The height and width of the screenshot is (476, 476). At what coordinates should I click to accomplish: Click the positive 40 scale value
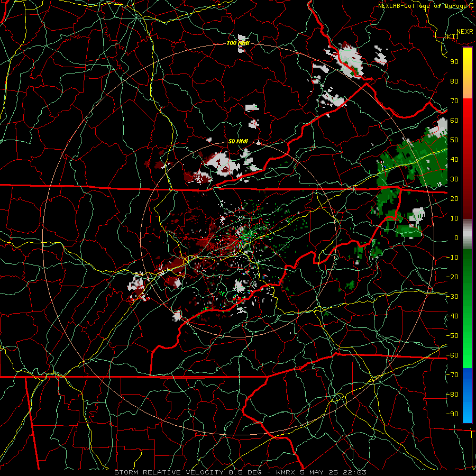coord(454,159)
